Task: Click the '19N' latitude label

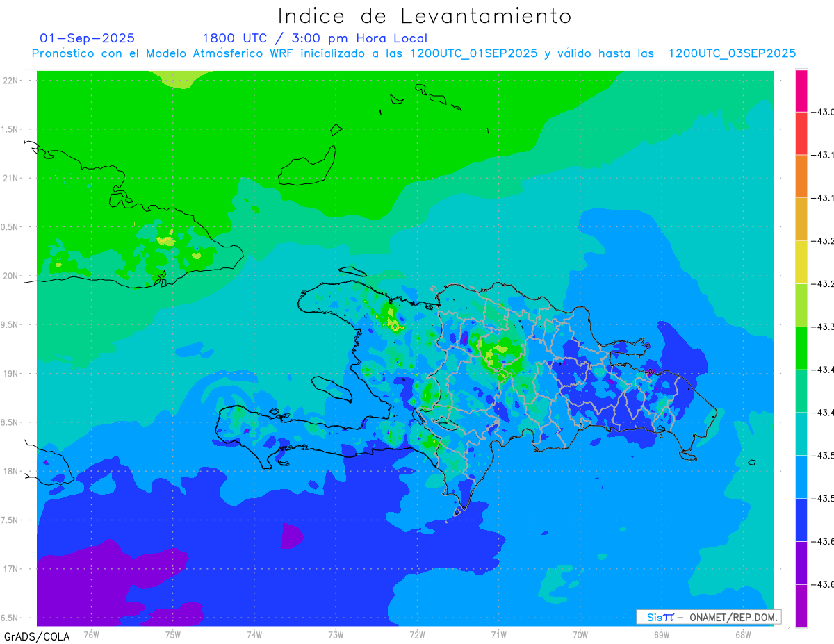Action: (x=10, y=374)
